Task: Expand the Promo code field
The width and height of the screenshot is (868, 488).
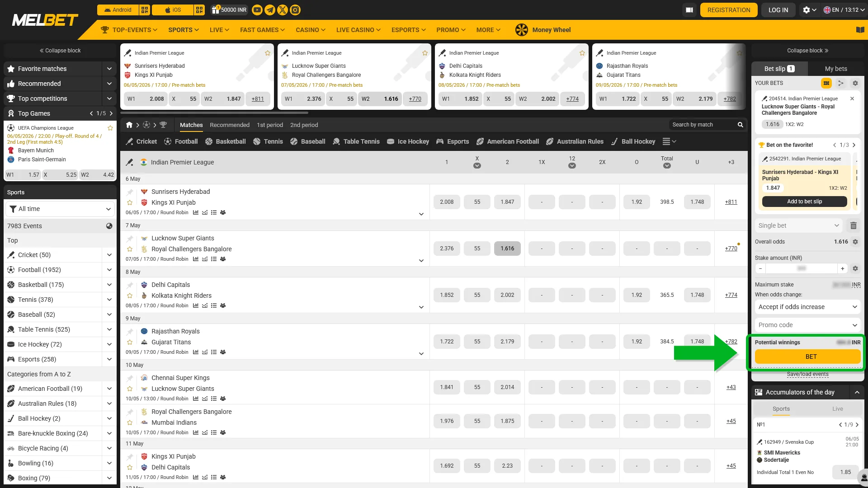Action: (807, 325)
